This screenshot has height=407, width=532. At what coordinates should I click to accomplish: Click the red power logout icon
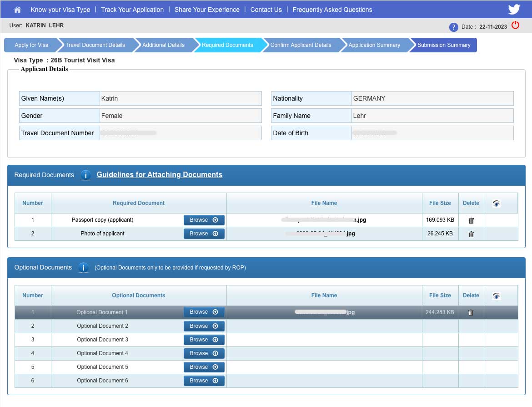(515, 25)
